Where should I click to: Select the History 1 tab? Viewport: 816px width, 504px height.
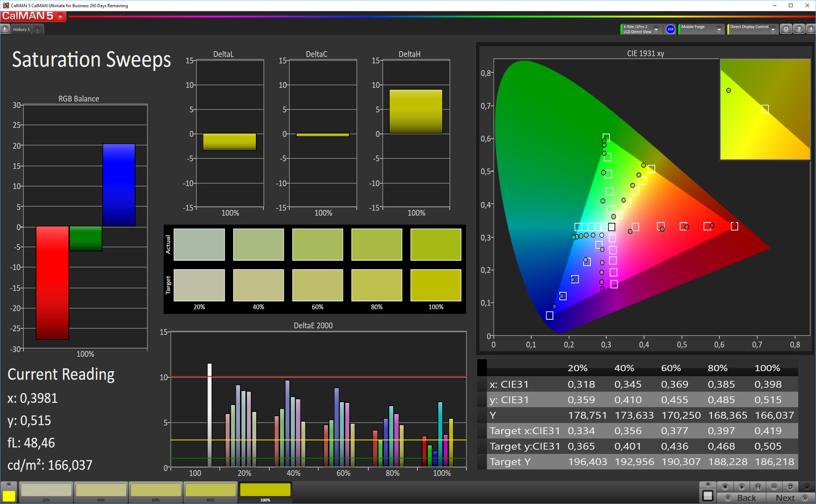click(21, 29)
